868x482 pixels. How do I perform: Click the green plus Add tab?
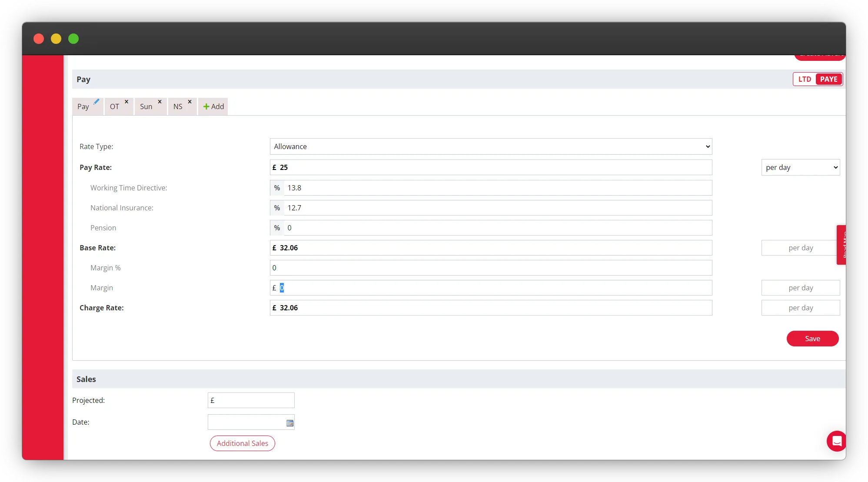[213, 106]
